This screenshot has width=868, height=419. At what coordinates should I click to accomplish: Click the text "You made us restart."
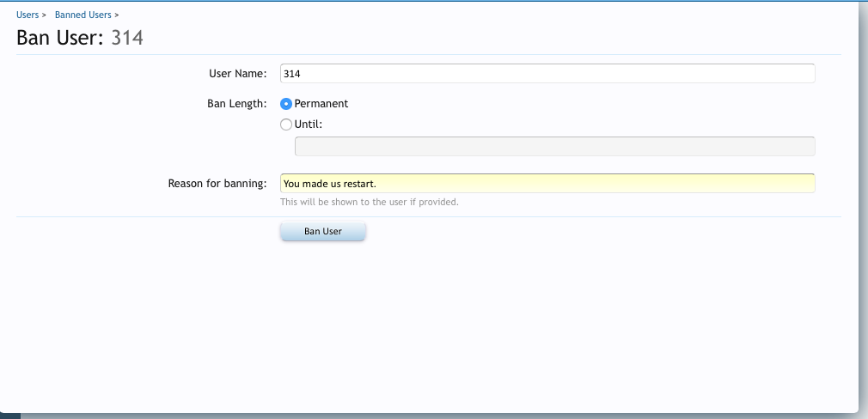click(x=330, y=184)
